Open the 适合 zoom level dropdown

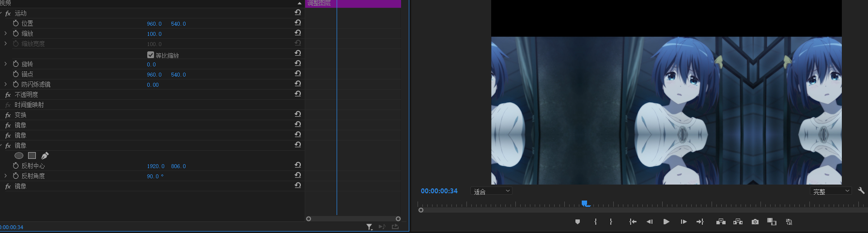491,191
